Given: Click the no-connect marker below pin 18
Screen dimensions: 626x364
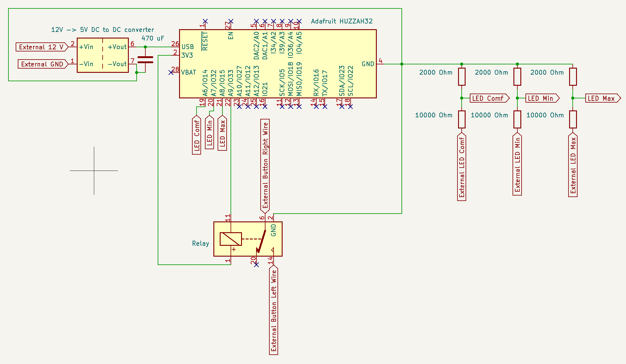Looking at the screenshot, I should [x=350, y=106].
